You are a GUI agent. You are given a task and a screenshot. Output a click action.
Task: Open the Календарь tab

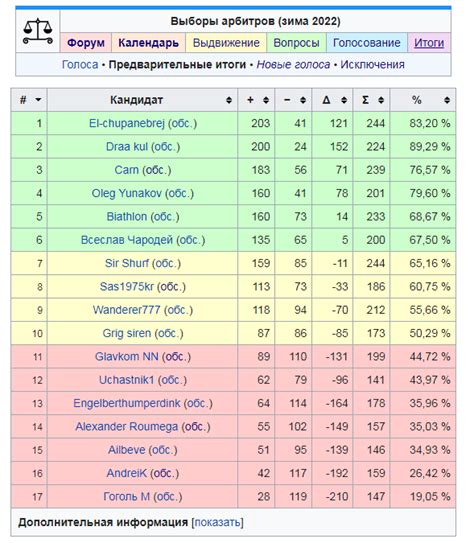[149, 43]
